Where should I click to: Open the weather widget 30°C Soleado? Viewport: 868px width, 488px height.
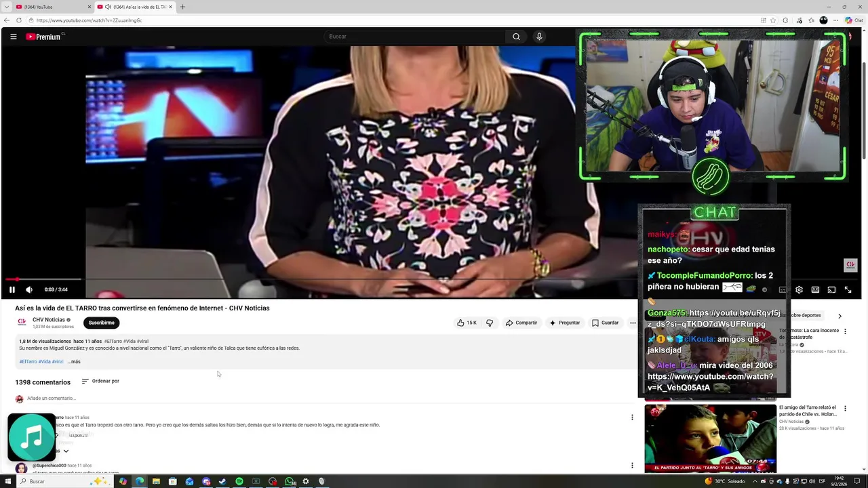pyautogui.click(x=726, y=481)
